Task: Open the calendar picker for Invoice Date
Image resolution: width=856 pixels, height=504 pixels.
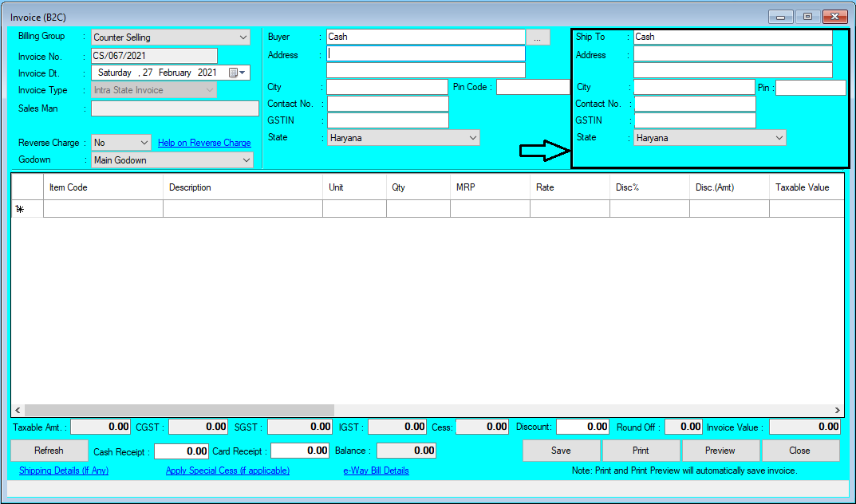Action: click(x=236, y=72)
